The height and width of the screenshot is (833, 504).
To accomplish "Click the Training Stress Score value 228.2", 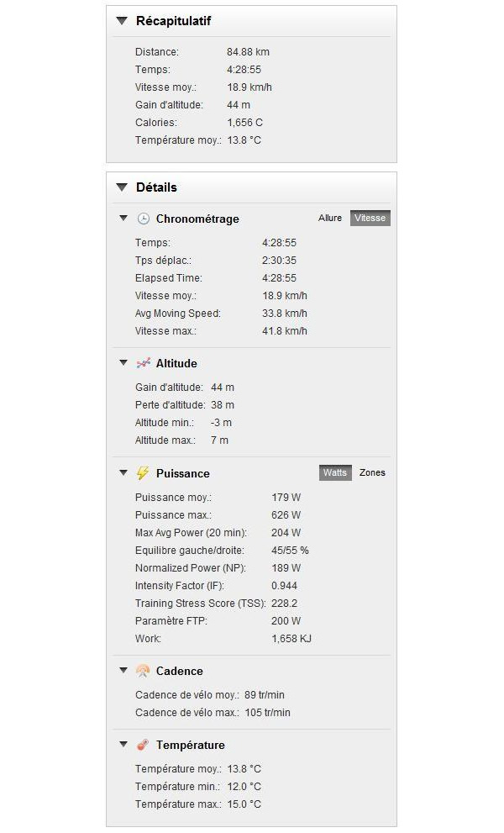I will tap(284, 604).
